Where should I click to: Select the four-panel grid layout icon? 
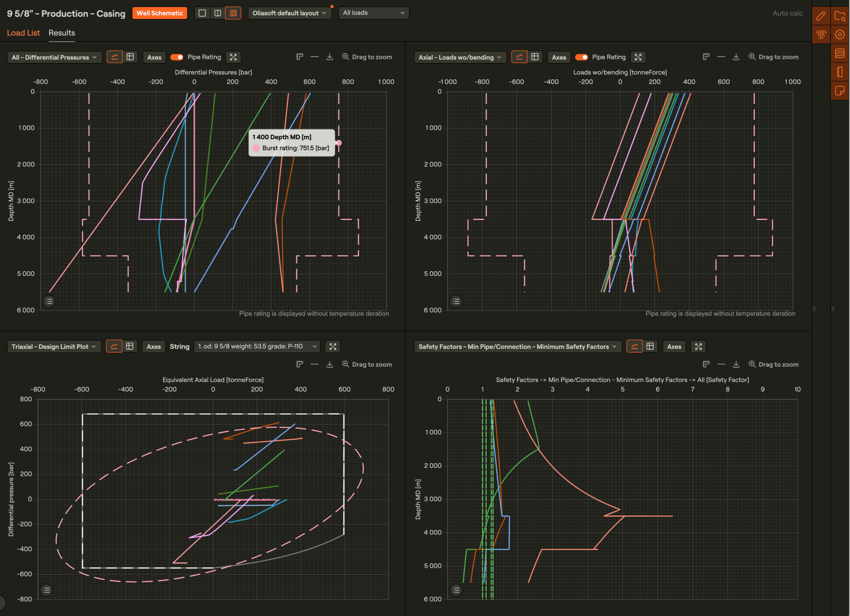(x=233, y=13)
